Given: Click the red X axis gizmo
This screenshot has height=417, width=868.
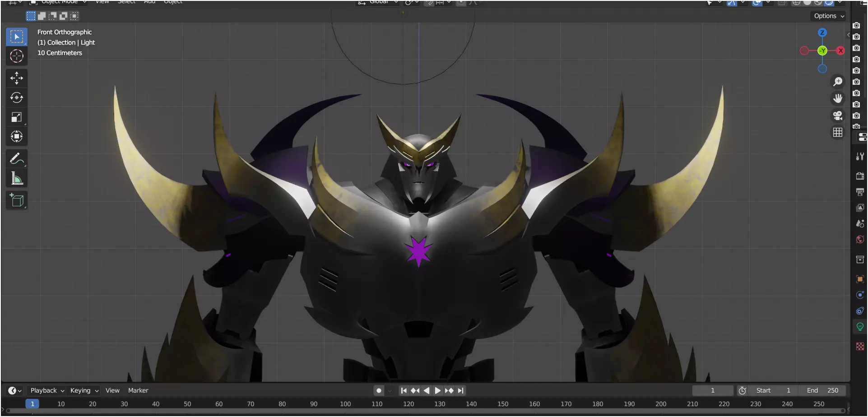Looking at the screenshot, I should pos(840,51).
